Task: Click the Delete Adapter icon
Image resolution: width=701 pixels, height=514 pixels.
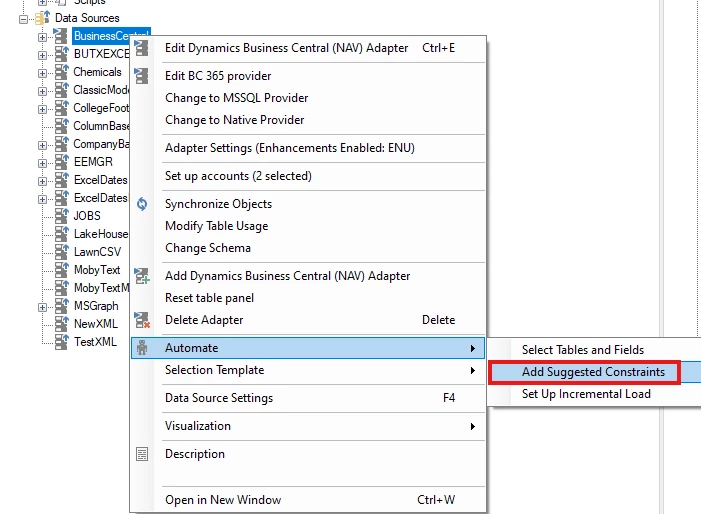Action: coord(142,320)
